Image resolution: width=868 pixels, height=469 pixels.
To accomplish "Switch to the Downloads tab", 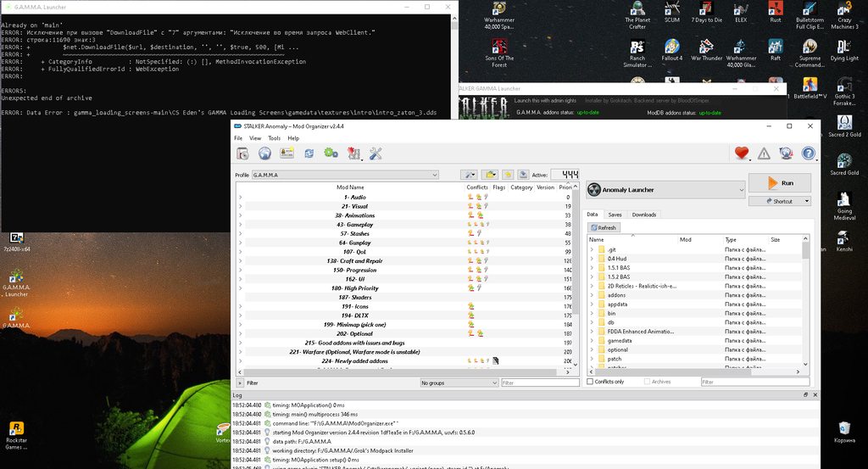I will [644, 215].
